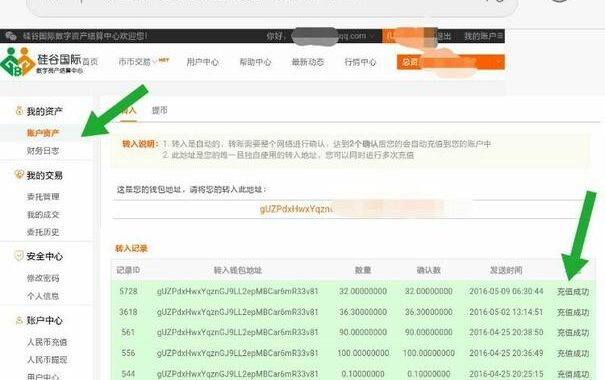Click the 我的交易 section heading

pos(44,175)
